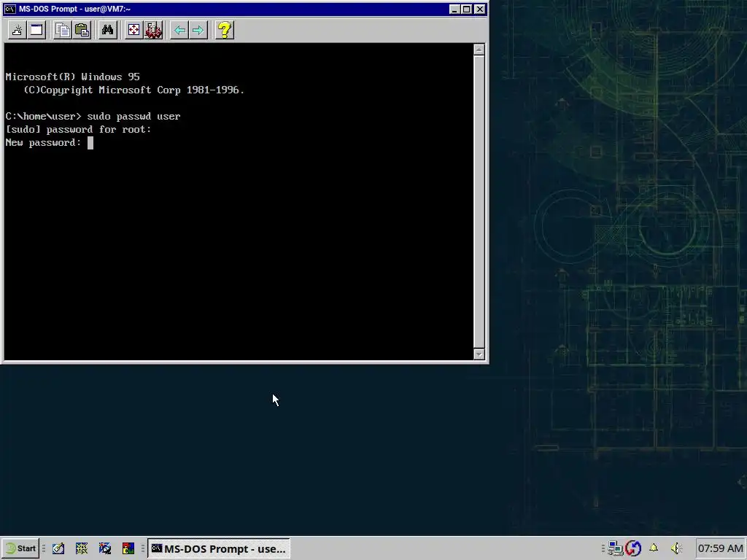Click the terminal scrollbar down arrow
The width and height of the screenshot is (747, 560).
[479, 354]
